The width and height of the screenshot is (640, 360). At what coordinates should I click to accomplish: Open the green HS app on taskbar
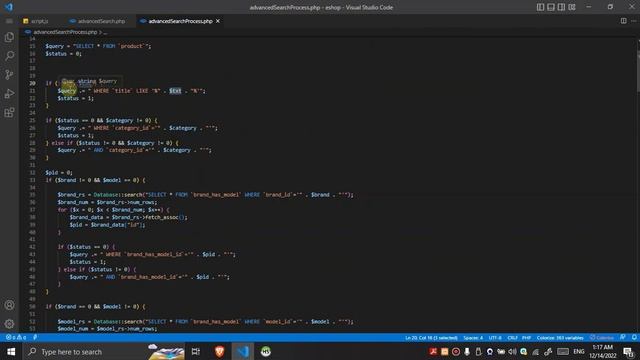[x=266, y=351]
